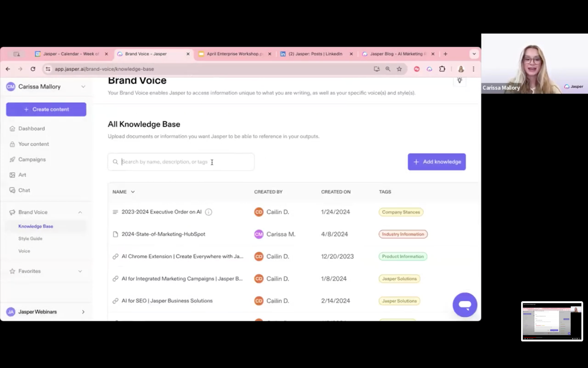Screen dimensions: 588x368
Task: Click Jasper Solutions tag on 1/8/2024 row
Action: coord(399,279)
